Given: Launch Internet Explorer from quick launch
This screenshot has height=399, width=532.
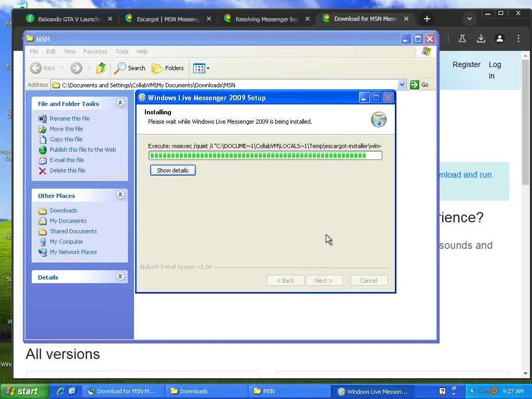Looking at the screenshot, I should pos(60,391).
